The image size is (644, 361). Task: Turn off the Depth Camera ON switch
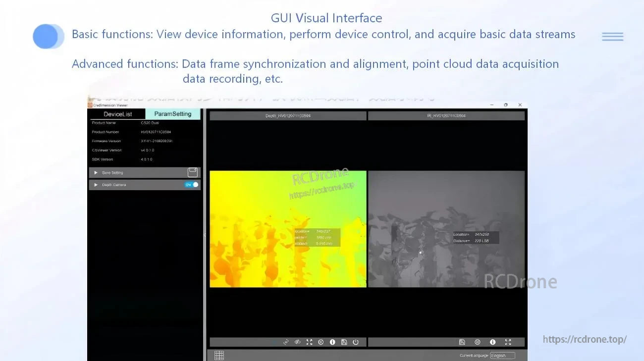point(192,185)
